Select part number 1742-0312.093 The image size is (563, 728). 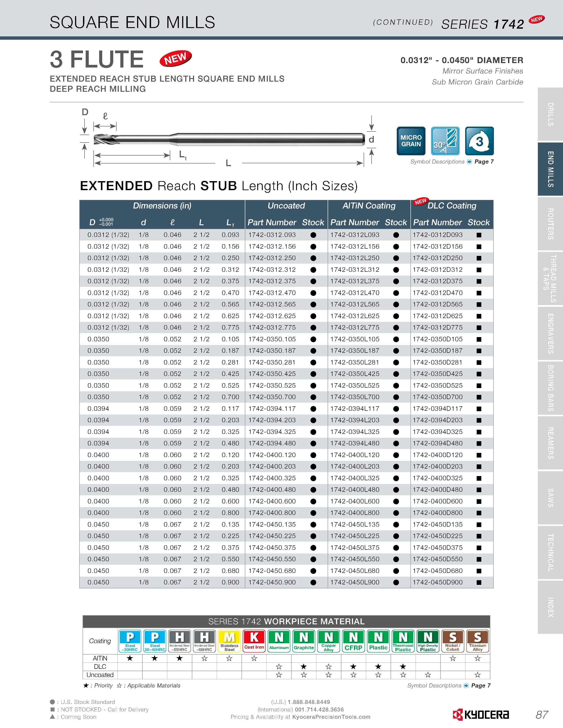click(272, 235)
